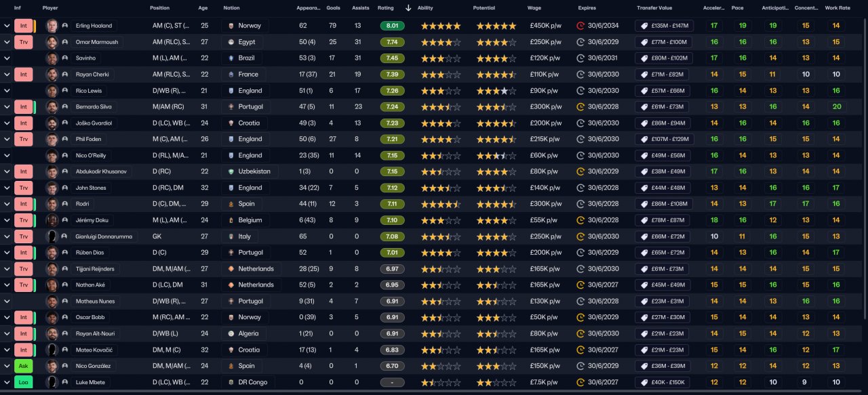Click the red contract clock icon for Haaland
868x395 pixels.
coord(580,26)
